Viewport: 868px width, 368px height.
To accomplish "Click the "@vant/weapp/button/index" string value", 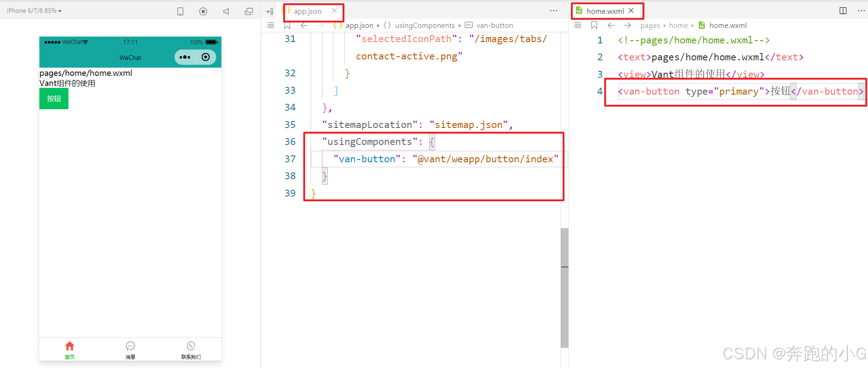I will pos(485,159).
